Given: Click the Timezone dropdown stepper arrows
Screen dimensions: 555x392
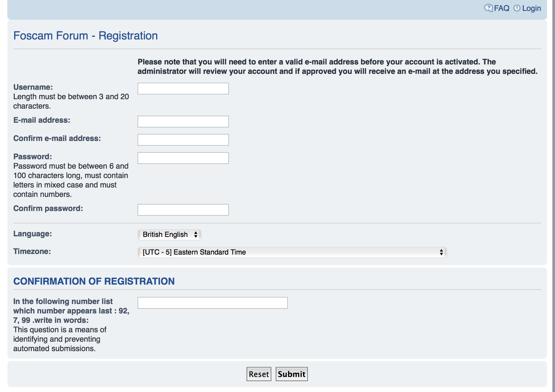Looking at the screenshot, I should point(441,252).
